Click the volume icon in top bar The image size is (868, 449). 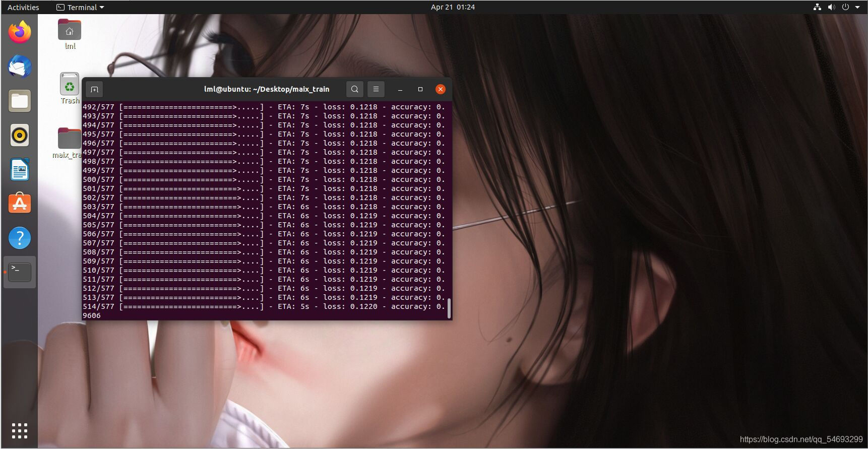831,7
